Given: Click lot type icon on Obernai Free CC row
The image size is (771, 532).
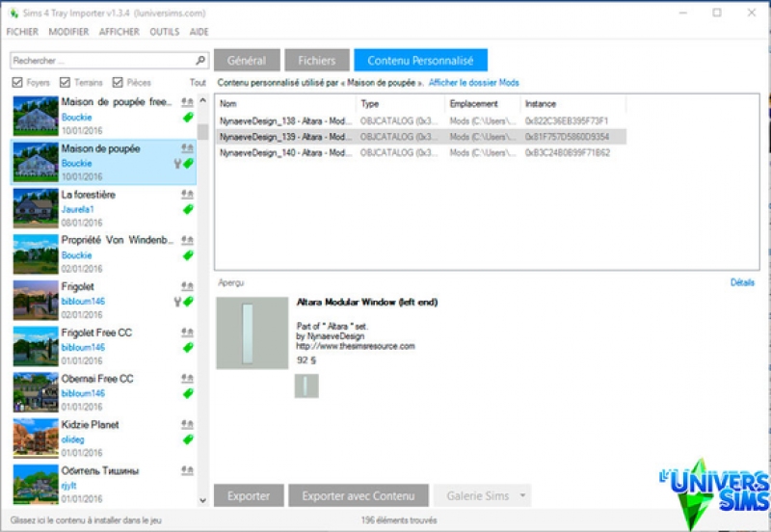Looking at the screenshot, I should [187, 378].
